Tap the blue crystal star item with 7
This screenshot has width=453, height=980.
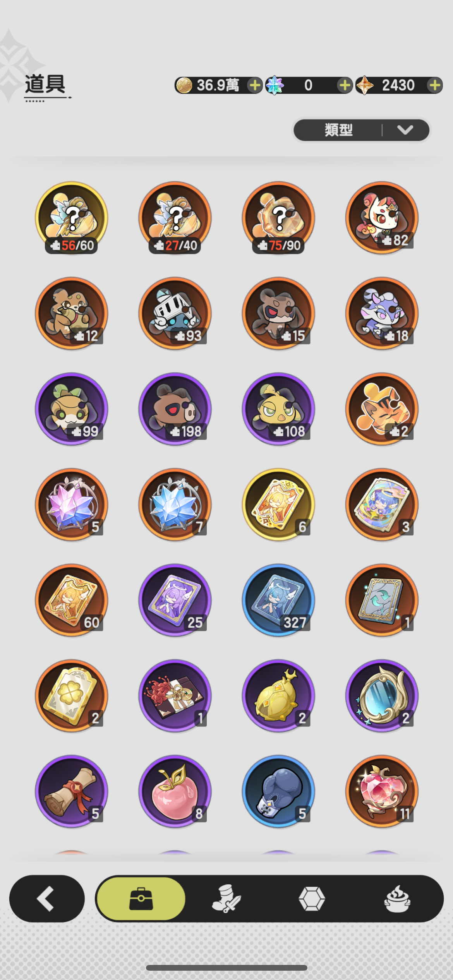pos(175,504)
